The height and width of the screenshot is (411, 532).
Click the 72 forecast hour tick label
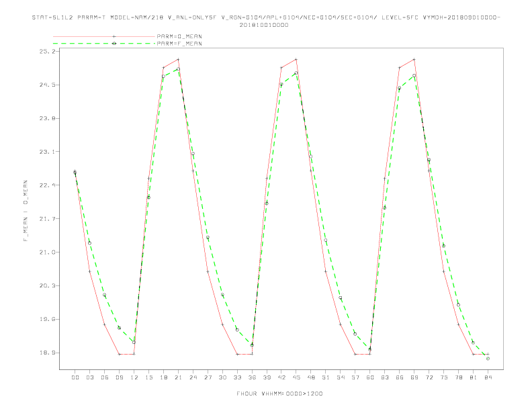pos(429,377)
